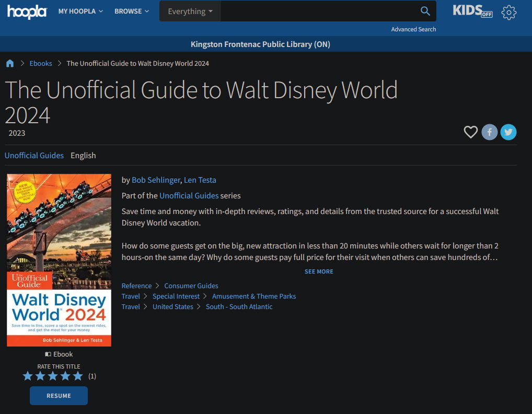Open United States travel category

172,307
